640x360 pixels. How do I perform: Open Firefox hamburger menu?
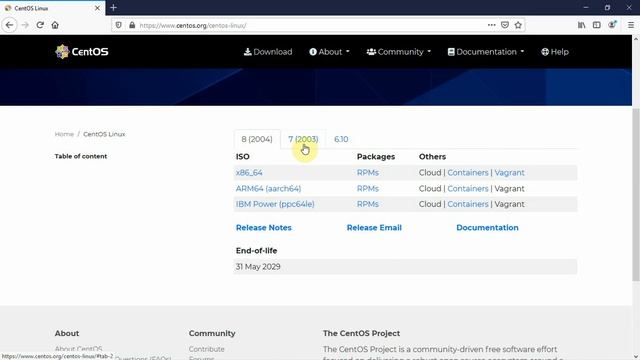pyautogui.click(x=631, y=25)
